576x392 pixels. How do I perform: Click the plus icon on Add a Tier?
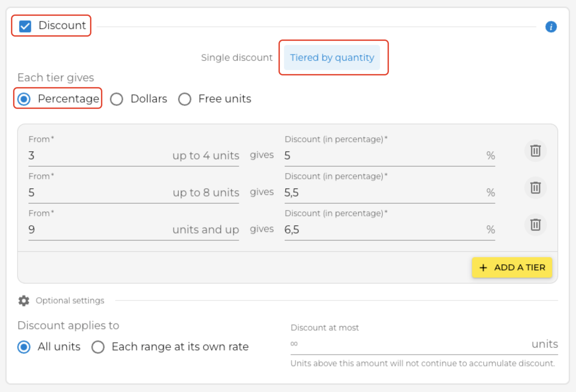point(483,268)
